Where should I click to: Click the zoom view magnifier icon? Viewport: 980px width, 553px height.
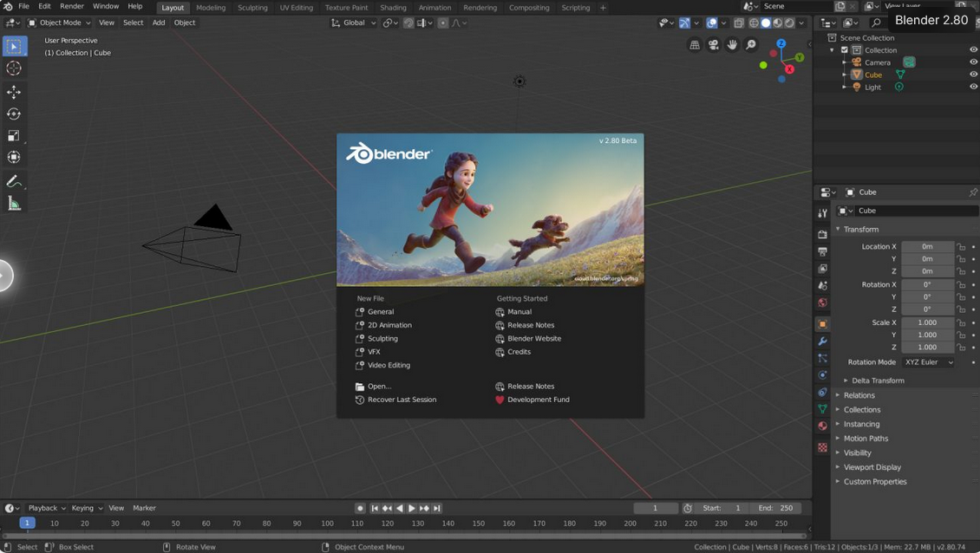coord(751,44)
